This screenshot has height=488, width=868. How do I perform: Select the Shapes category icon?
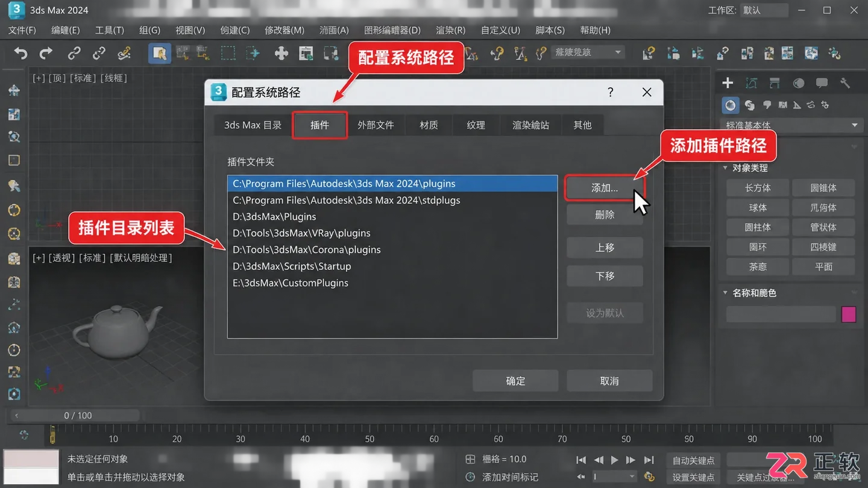tap(750, 105)
